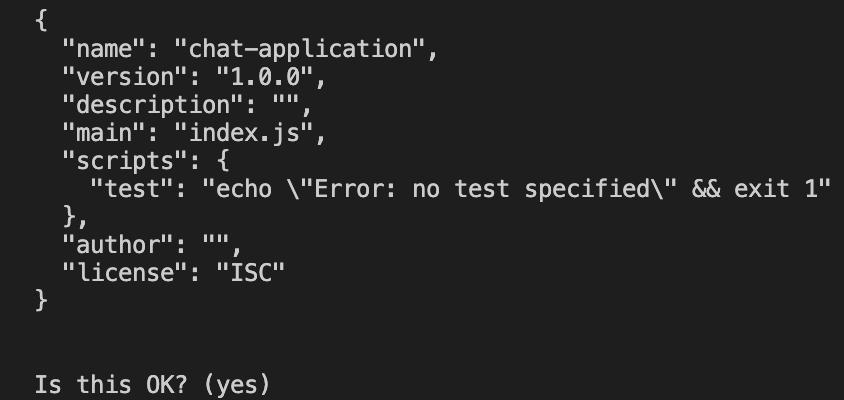Click the scripts closing brace line

point(75,217)
